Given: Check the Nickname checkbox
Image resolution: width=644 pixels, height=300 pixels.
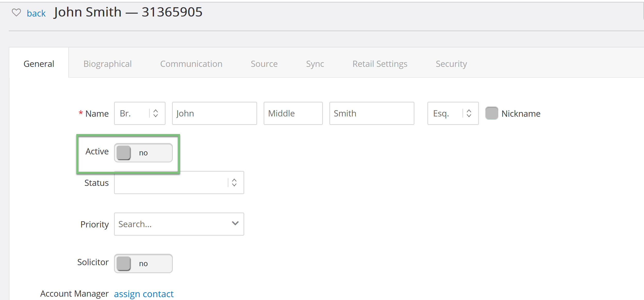Looking at the screenshot, I should 492,113.
